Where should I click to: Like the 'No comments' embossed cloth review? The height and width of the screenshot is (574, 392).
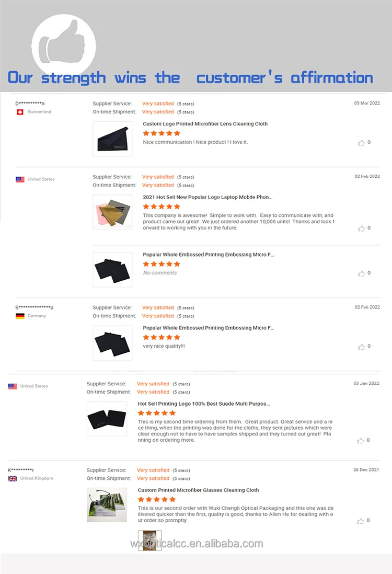click(361, 273)
